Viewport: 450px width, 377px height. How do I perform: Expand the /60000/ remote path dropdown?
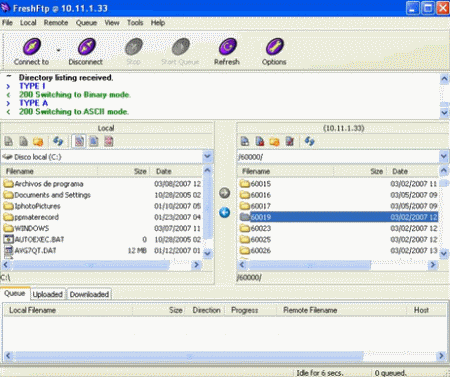pyautogui.click(x=444, y=156)
